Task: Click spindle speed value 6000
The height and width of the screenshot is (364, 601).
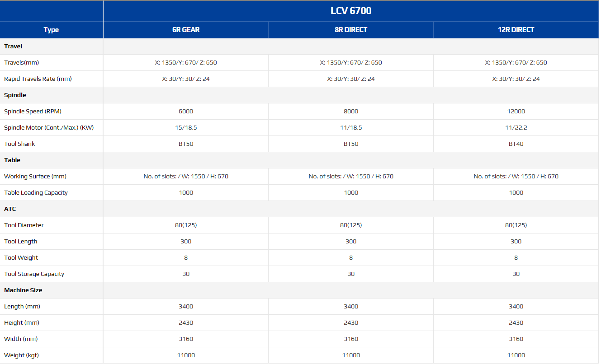Action: [x=186, y=111]
